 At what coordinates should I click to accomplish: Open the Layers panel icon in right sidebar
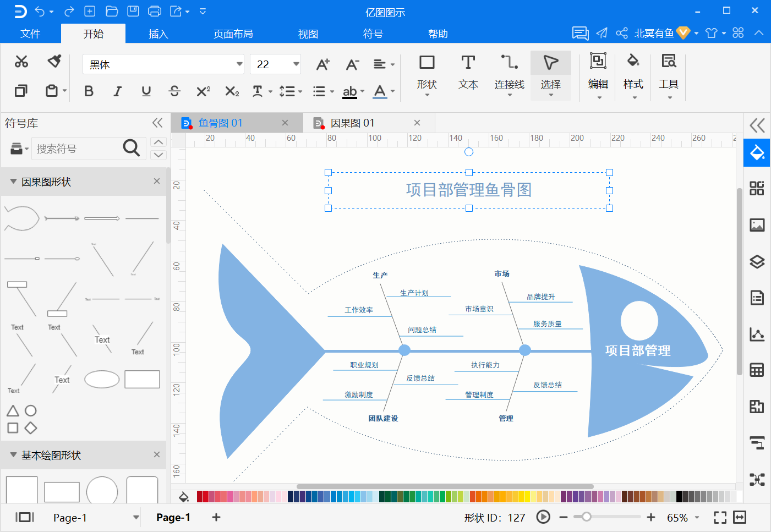click(x=757, y=261)
